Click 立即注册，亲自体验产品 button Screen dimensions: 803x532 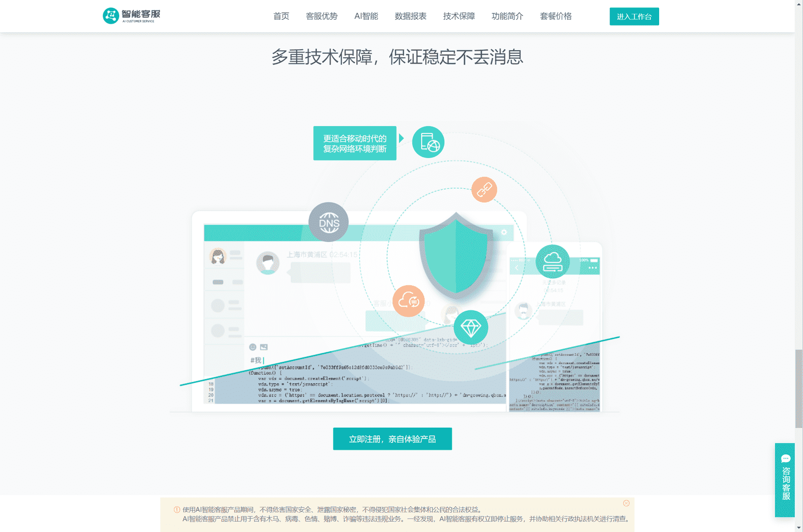(x=392, y=439)
